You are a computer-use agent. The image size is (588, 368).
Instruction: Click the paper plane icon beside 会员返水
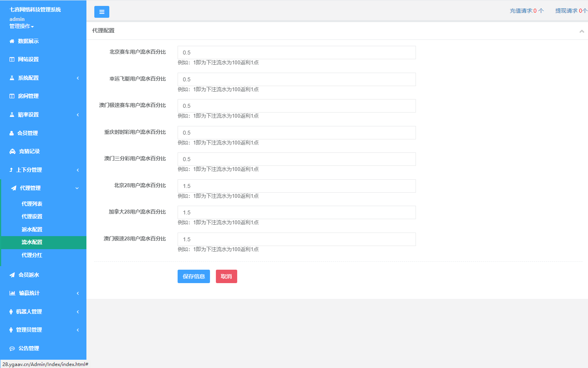12,275
